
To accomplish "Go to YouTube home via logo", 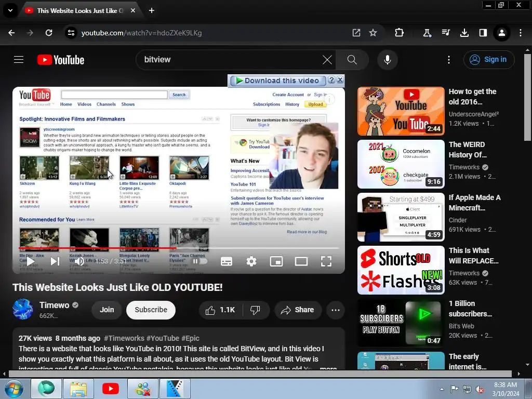I will (x=61, y=60).
